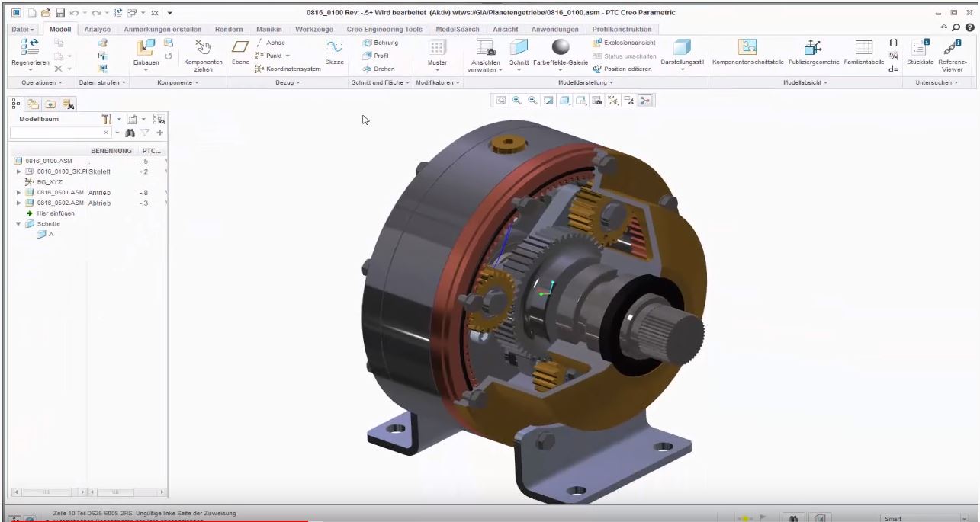Switch to the Analyse ribbon tab

click(x=98, y=29)
